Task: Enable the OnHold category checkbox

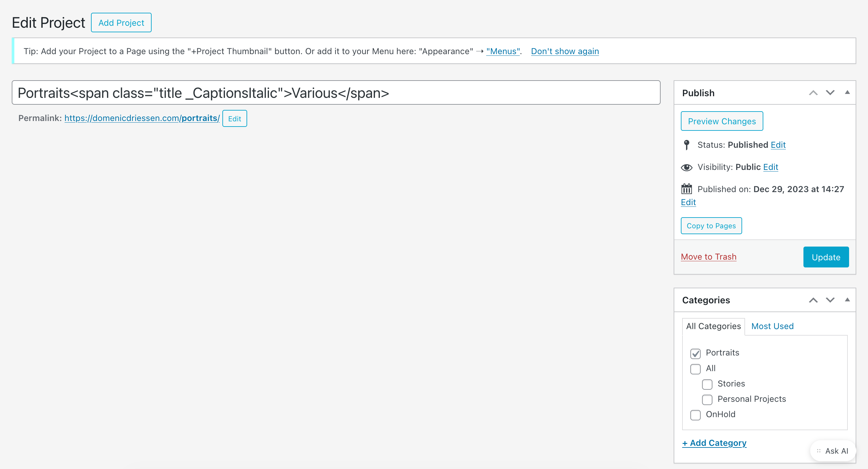Action: [x=695, y=415]
